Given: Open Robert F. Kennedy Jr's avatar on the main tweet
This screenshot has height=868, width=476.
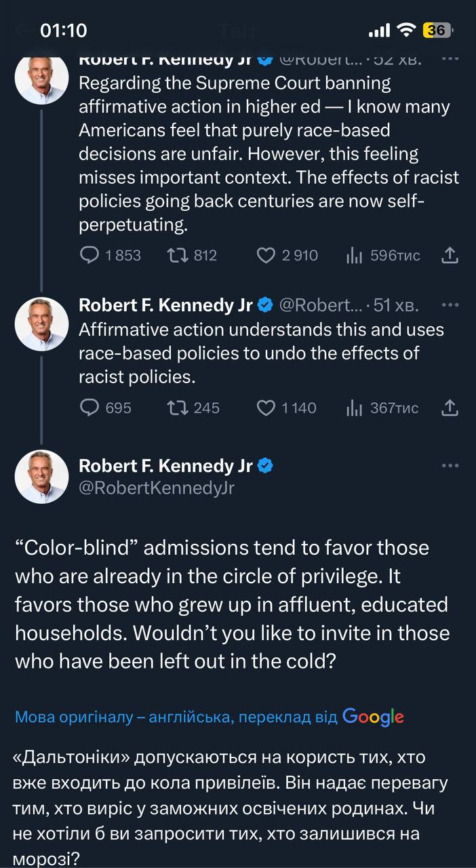Looking at the screenshot, I should point(41,477).
